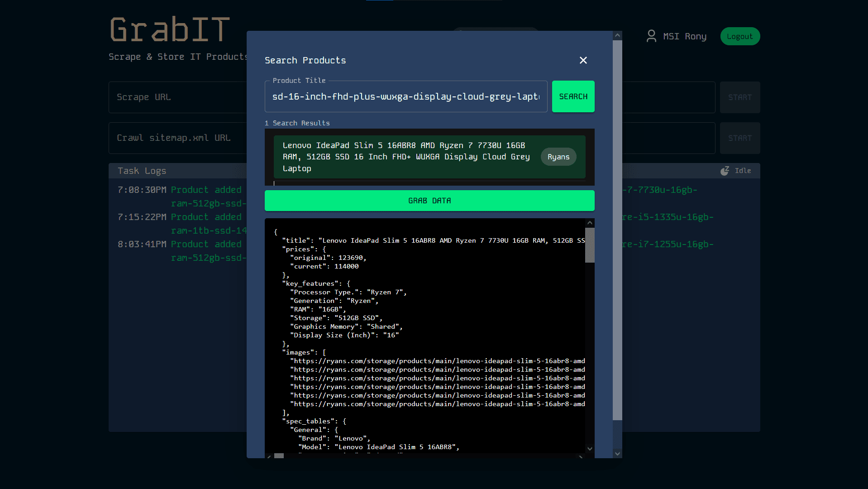This screenshot has width=868, height=489.
Task: Click the 7:08:30PM log entry
Action: click(x=182, y=197)
